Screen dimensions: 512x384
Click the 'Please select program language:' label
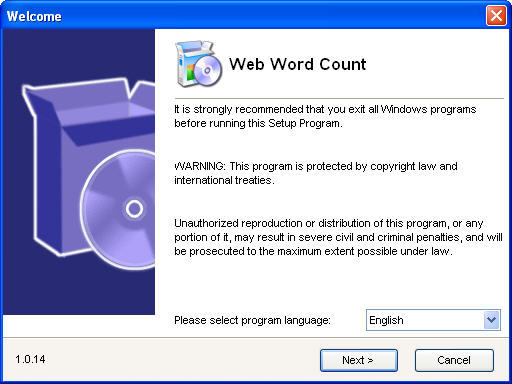(252, 320)
